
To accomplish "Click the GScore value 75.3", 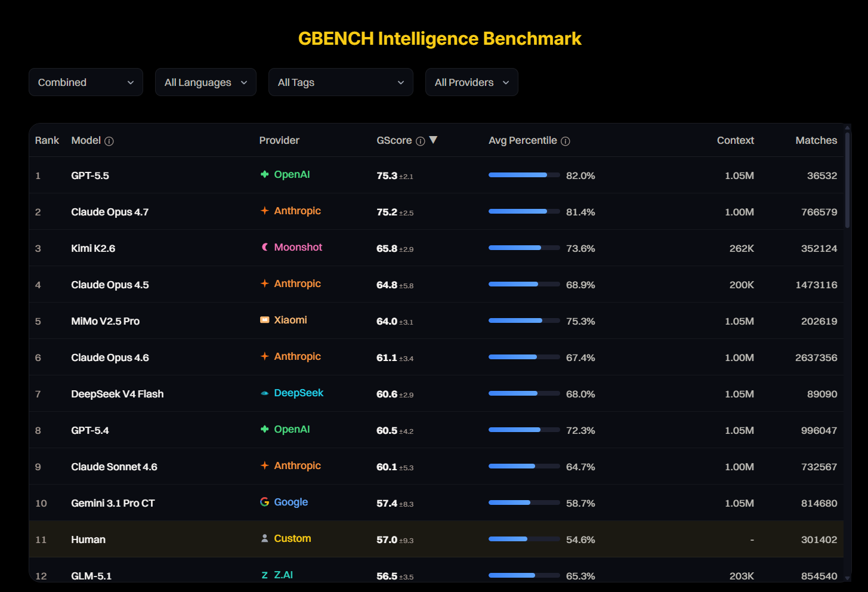I will (387, 175).
